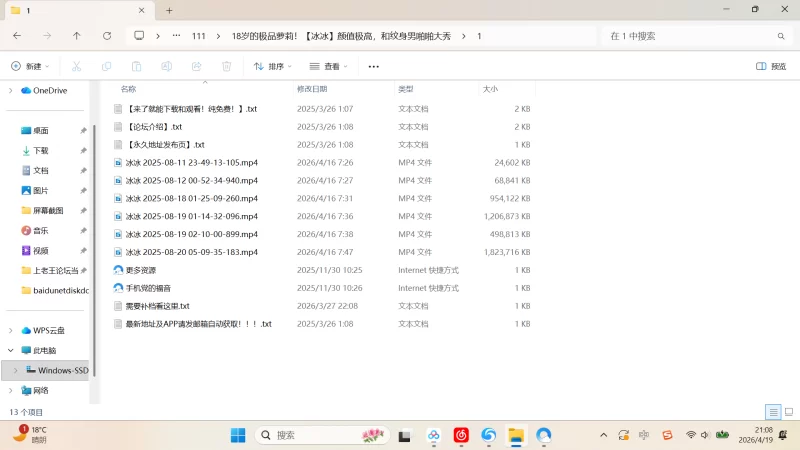
Task: Open the 查看 view dropdown
Action: 329,66
